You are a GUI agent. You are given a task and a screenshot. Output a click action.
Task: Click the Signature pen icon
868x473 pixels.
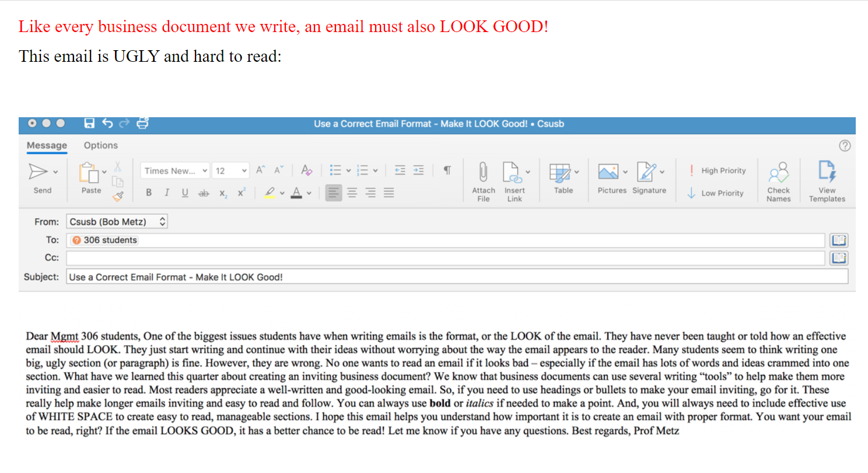647,171
